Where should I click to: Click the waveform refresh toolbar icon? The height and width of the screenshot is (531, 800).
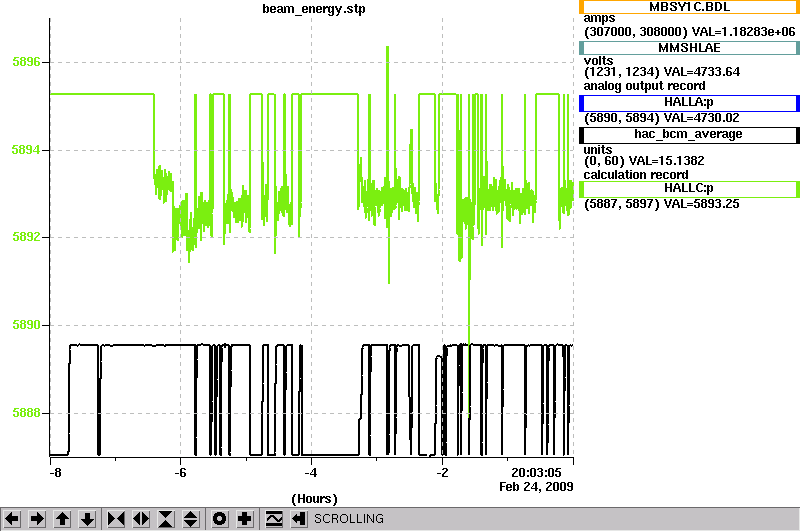point(274,519)
